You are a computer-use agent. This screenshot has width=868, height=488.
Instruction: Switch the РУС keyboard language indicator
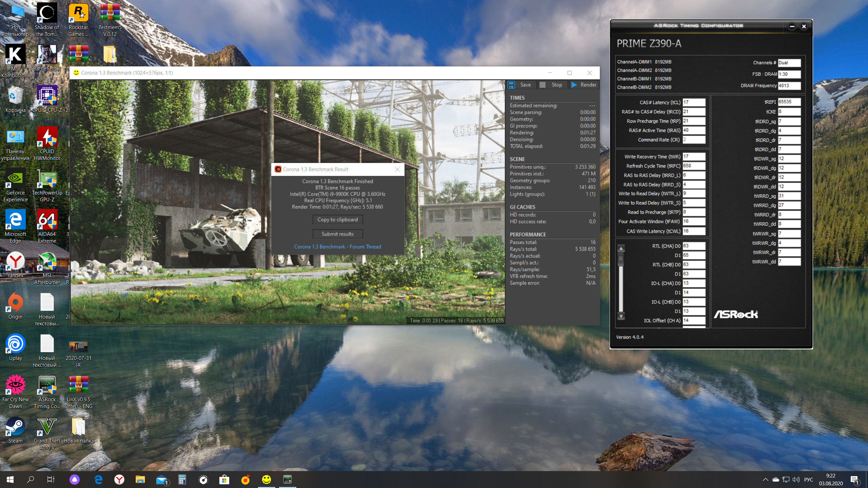pyautogui.click(x=809, y=479)
